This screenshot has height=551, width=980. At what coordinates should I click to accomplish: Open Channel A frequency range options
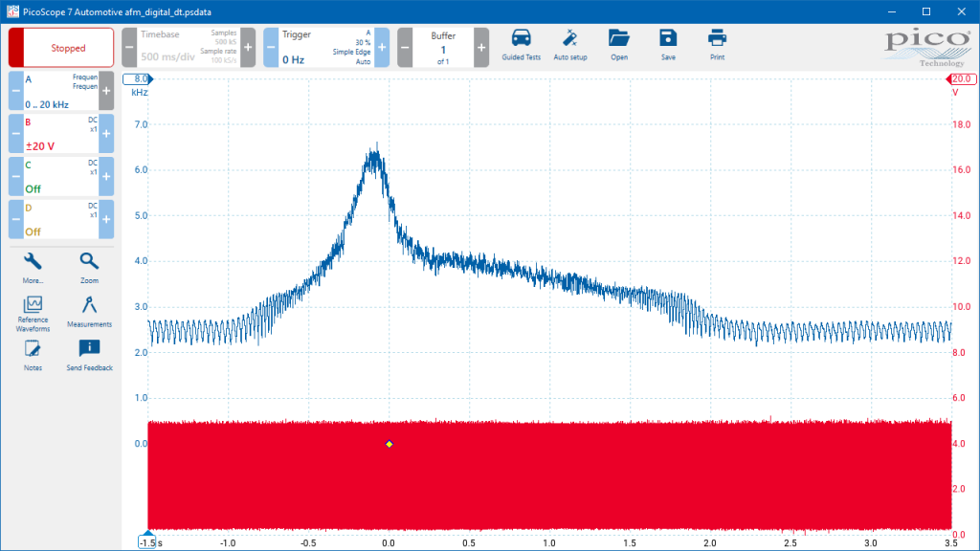click(61, 91)
